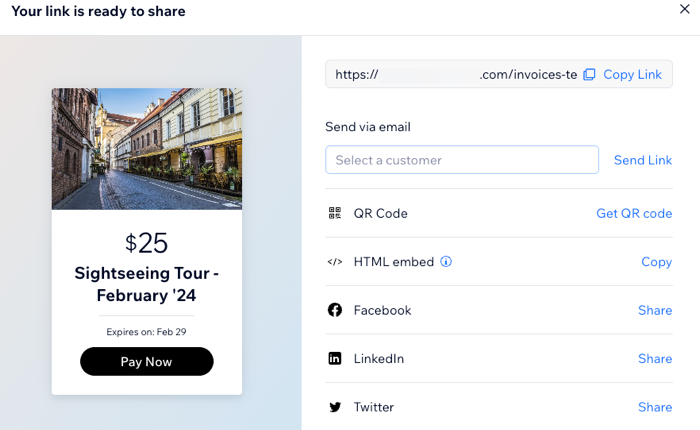Screen dimensions: 700x430
Task: Click the LinkedIn logo icon
Action: click(335, 358)
